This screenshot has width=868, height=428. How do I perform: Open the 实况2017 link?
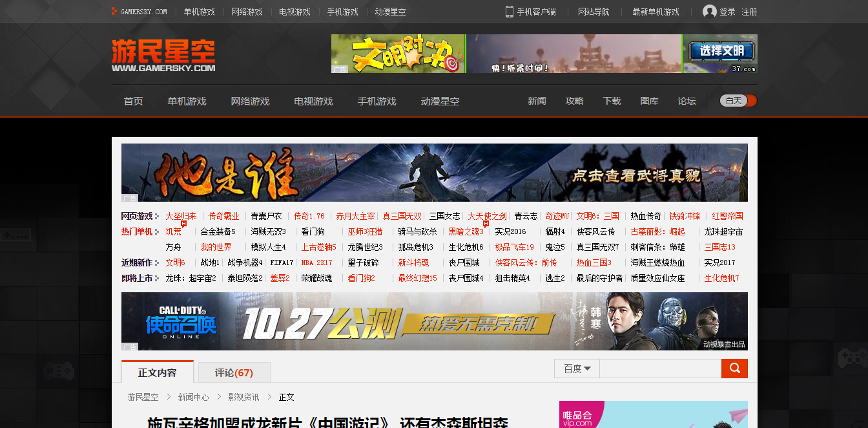tap(719, 262)
